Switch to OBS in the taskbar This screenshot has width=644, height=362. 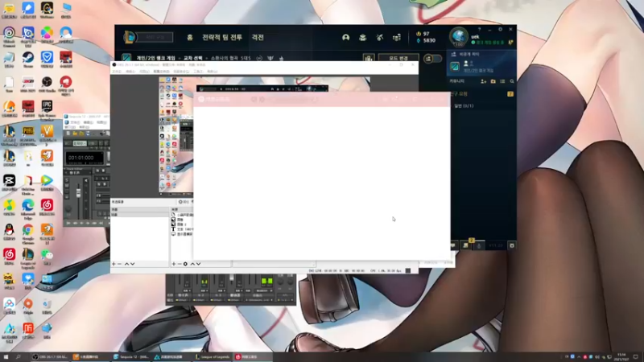[x=50, y=357]
